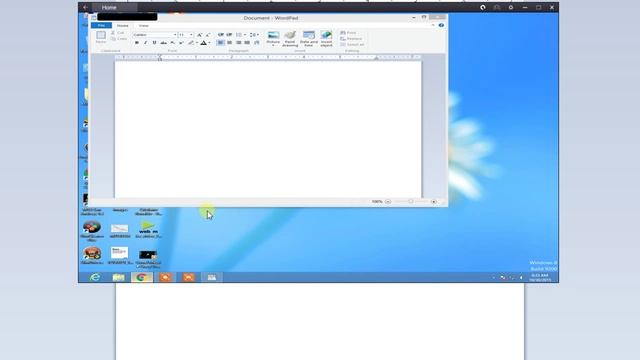The height and width of the screenshot is (360, 640).
Task: Insert a Picture from ribbon
Action: pos(273,38)
